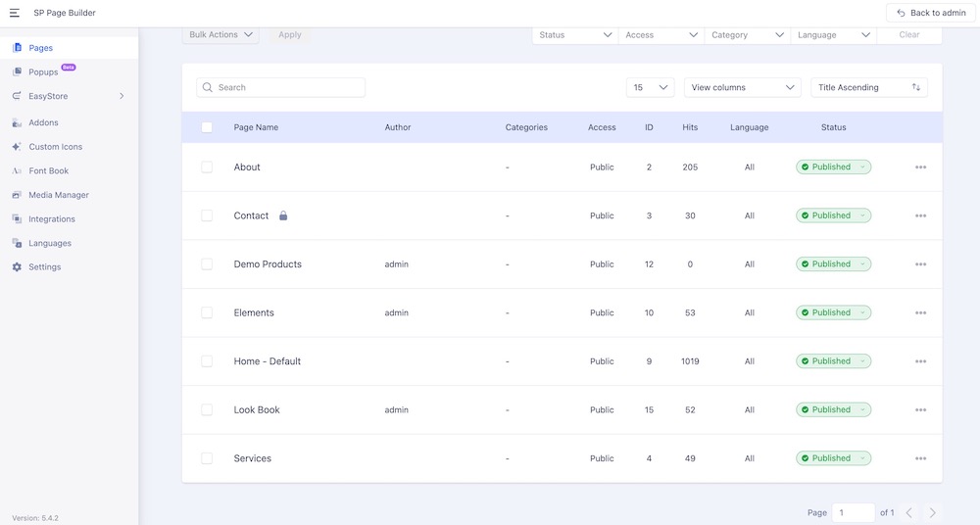Open Media Manager from sidebar
Screen dimensions: 980x525
(59, 195)
